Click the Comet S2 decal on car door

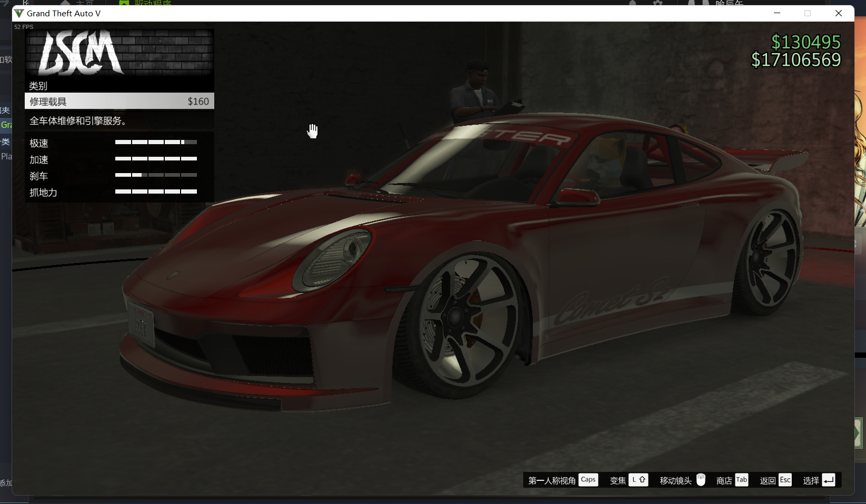(613, 301)
